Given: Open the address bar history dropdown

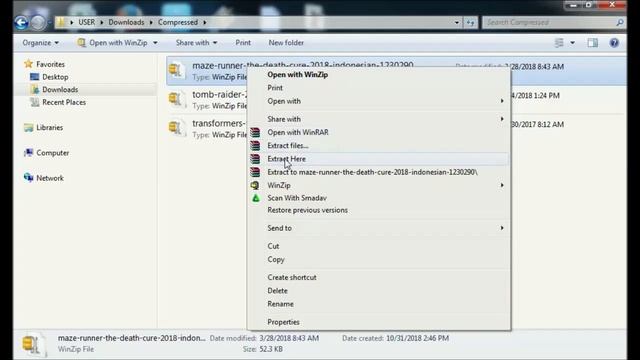Looking at the screenshot, I should tap(457, 22).
